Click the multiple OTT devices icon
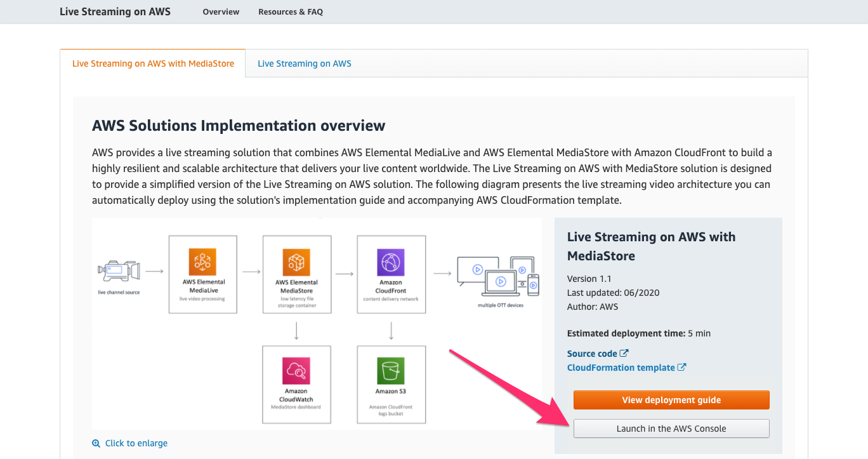The width and height of the screenshot is (868, 459). pos(497,276)
